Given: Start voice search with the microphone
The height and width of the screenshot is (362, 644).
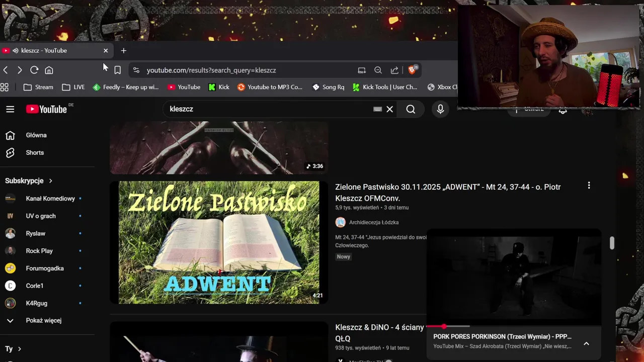Looking at the screenshot, I should 440,109.
